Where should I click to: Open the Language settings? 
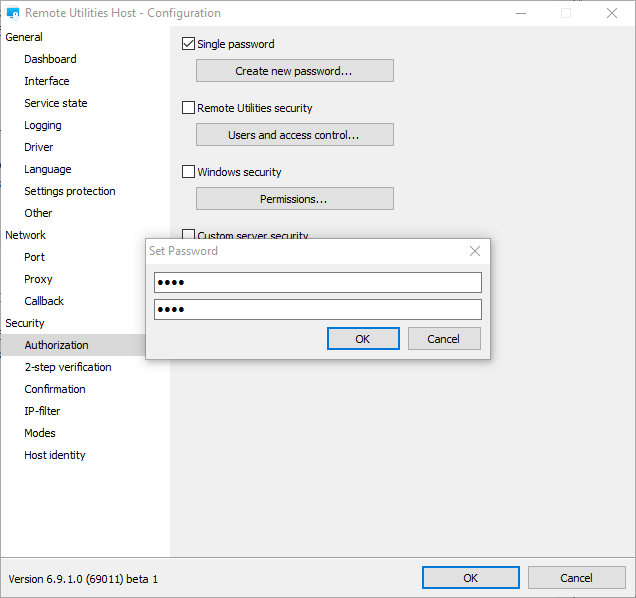(47, 169)
